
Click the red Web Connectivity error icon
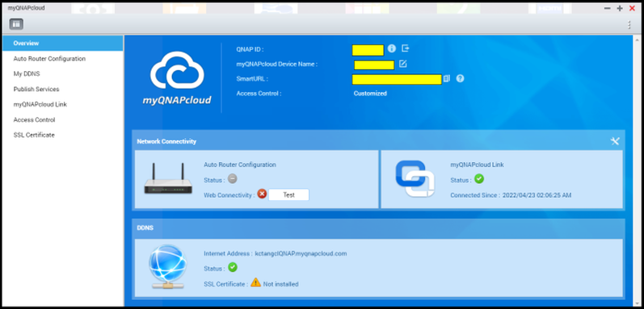point(262,194)
